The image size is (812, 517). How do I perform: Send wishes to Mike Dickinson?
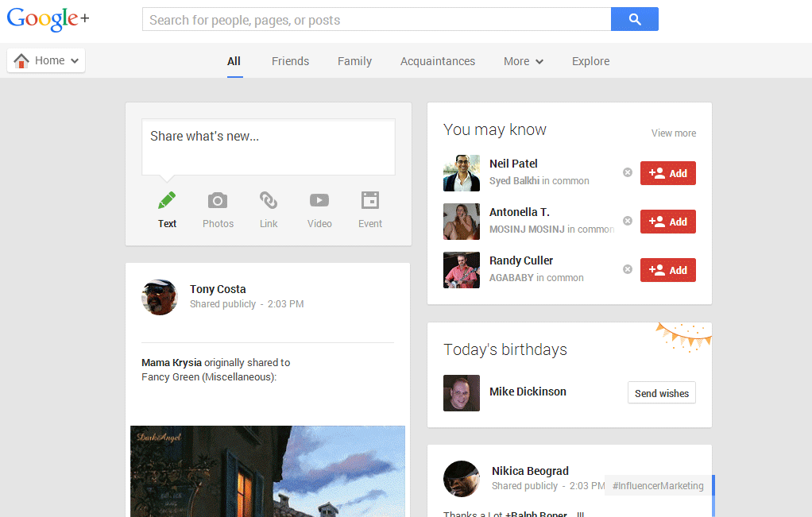coord(662,393)
